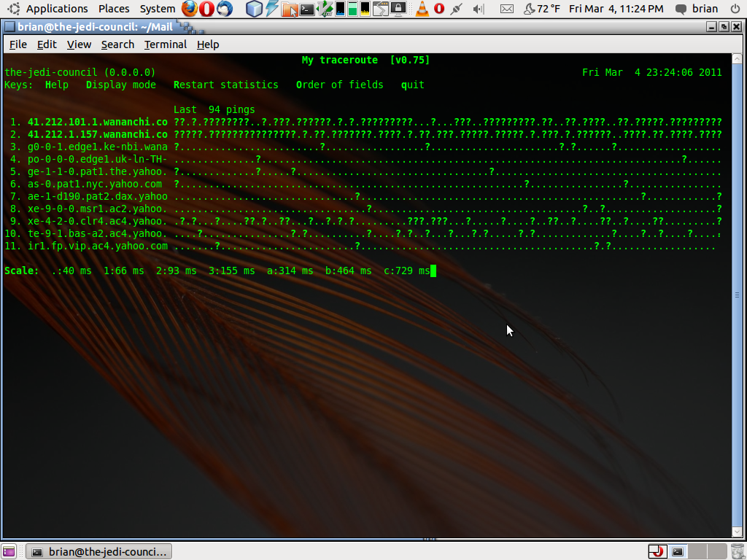The width and height of the screenshot is (747, 560).
Task: Open the Edit menu
Action: 47,44
